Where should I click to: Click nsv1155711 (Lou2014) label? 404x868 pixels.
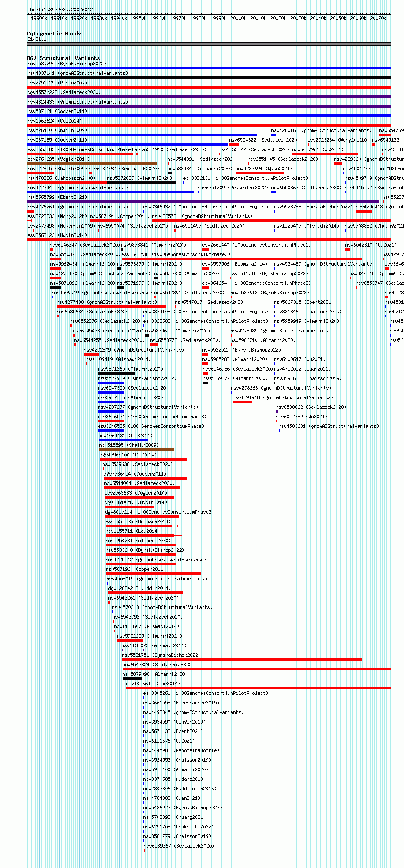click(133, 531)
